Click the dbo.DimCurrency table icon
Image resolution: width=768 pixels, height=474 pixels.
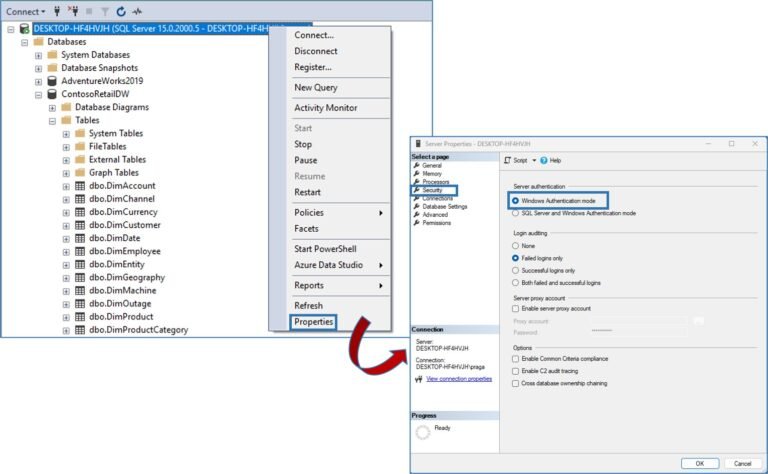tap(80, 212)
